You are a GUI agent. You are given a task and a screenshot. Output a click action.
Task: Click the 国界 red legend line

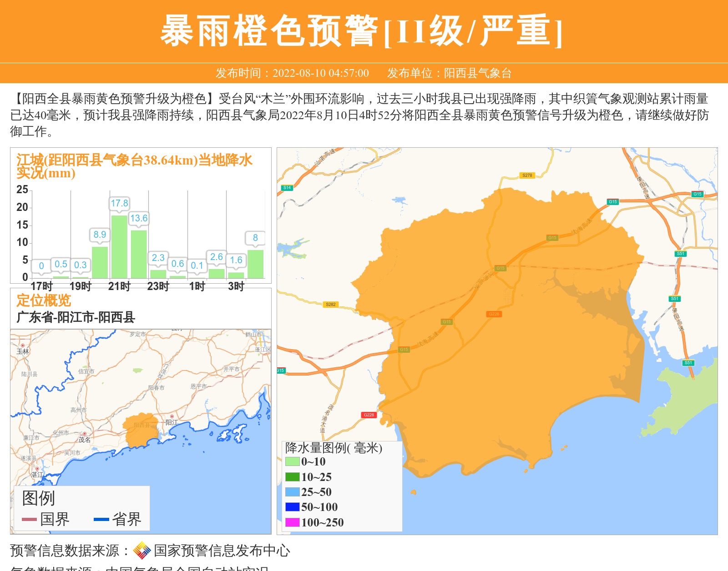pyautogui.click(x=29, y=519)
